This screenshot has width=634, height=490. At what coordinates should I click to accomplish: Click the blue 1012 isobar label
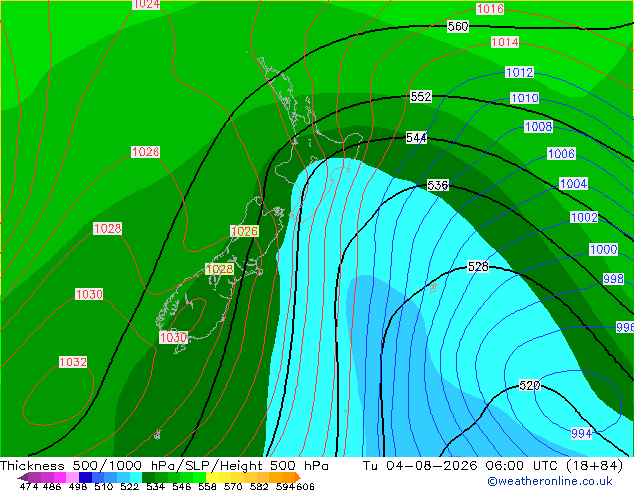point(520,73)
